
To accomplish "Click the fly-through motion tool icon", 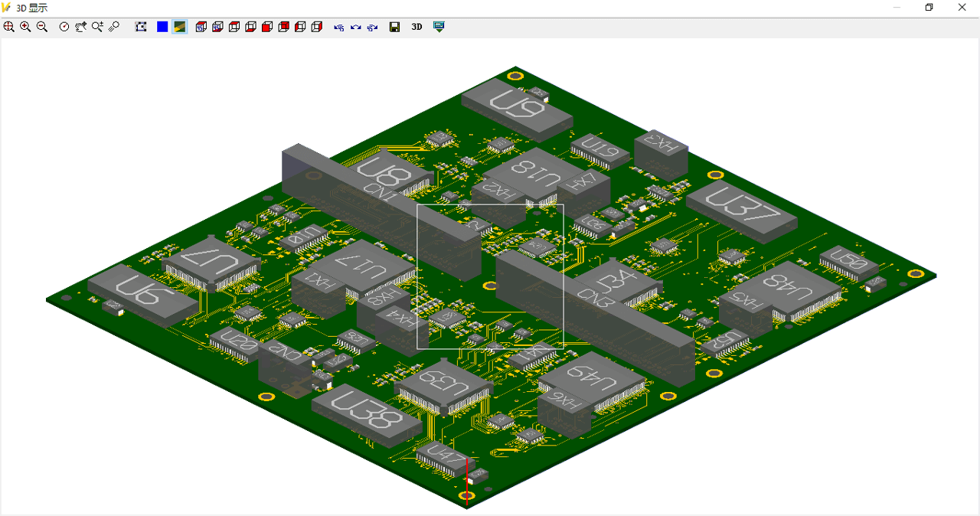I will click(x=114, y=27).
